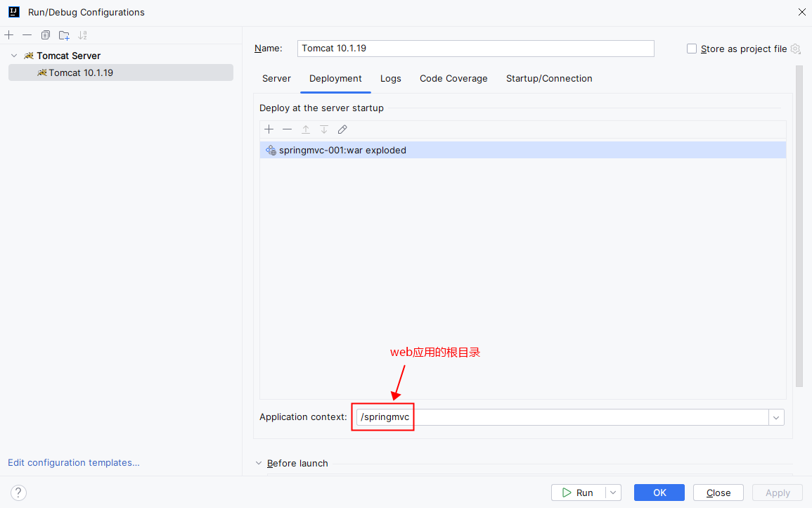Select the Deployment tab
Viewport: 812px width, 508px height.
point(335,78)
